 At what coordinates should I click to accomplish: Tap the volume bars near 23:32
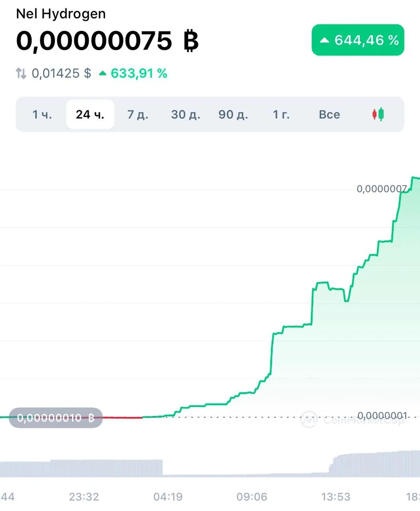84,468
